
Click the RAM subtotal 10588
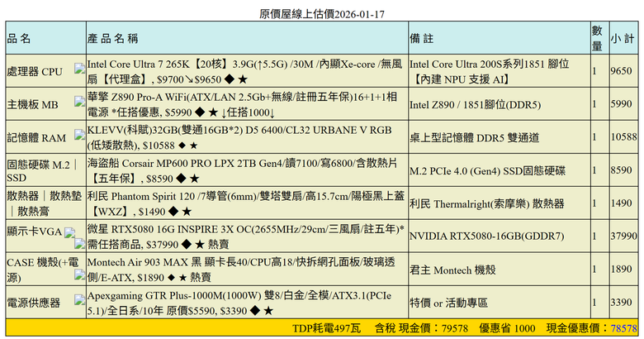(624, 136)
